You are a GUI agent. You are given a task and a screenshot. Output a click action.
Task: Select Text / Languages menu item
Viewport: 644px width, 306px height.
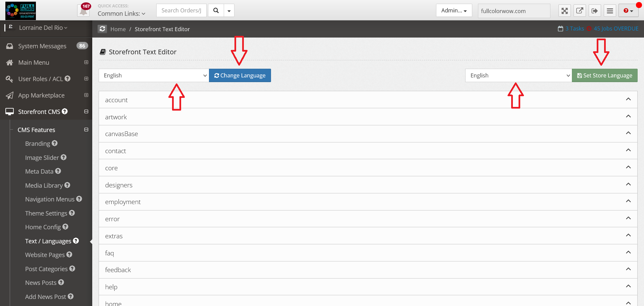click(48, 241)
